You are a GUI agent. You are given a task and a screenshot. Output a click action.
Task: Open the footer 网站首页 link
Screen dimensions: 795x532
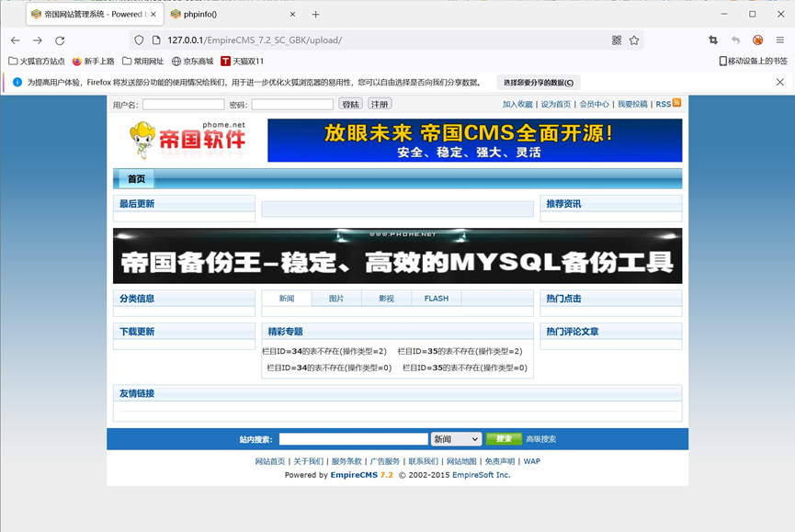click(270, 461)
